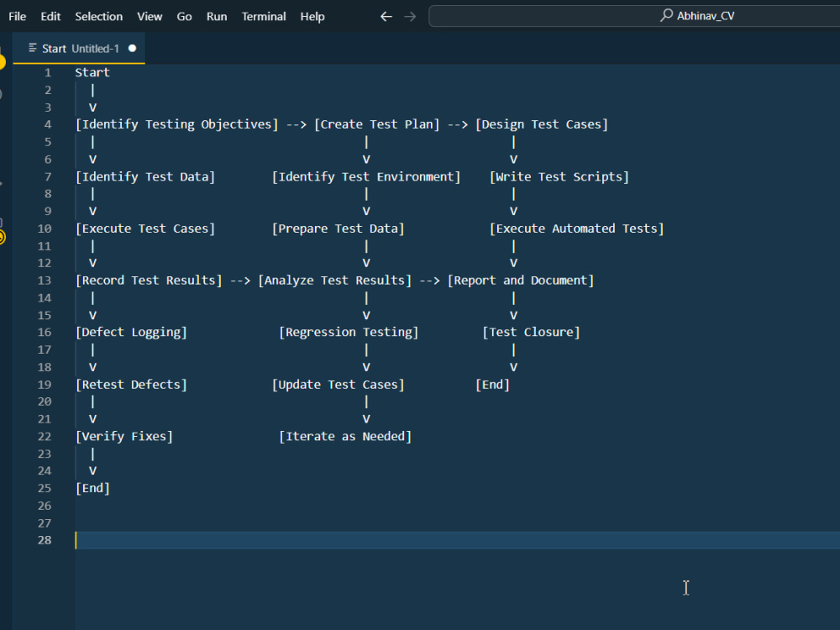
Task: Open the Terminal menu
Action: coord(264,17)
